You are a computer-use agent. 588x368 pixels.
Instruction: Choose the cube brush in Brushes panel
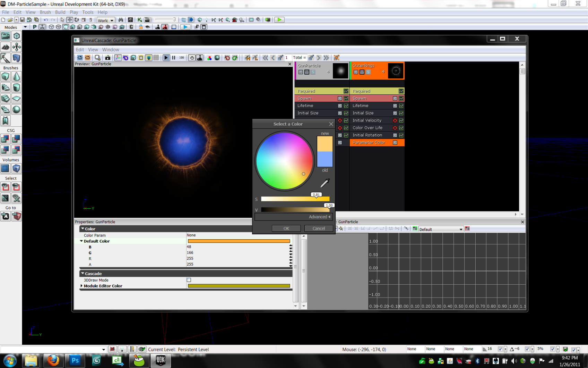coord(6,76)
